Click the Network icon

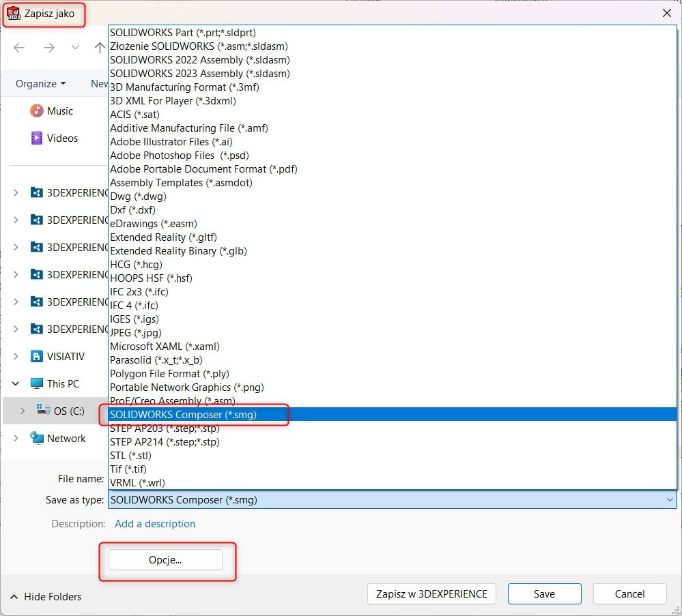[37, 438]
